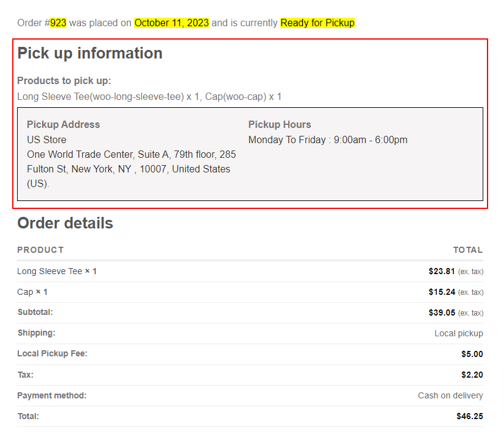The height and width of the screenshot is (438, 504).
Task: Click the Local pickup shipping value
Action: click(x=458, y=333)
